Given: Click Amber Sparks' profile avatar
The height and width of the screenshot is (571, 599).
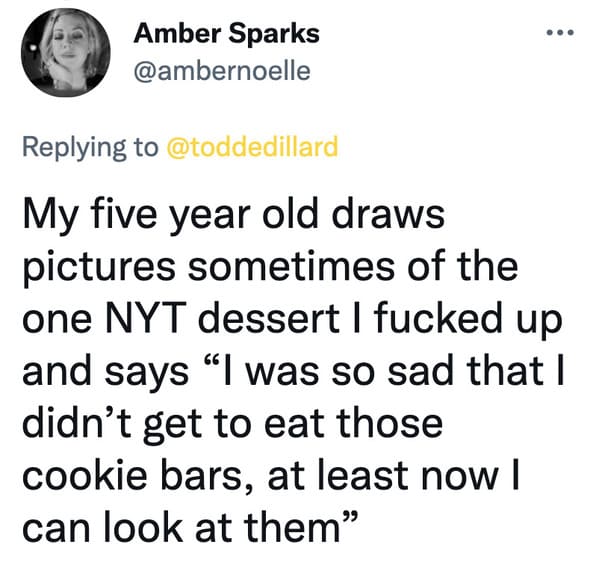Looking at the screenshot, I should click(66, 52).
